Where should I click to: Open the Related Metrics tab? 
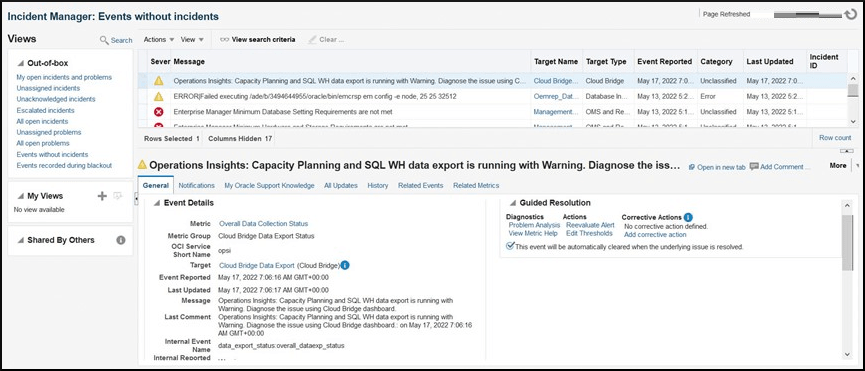[x=476, y=185]
